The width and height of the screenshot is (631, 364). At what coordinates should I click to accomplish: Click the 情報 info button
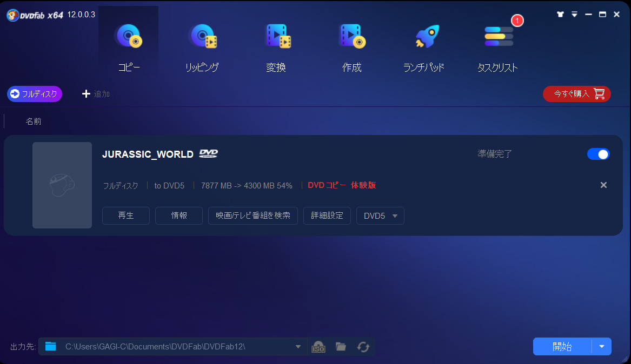(x=179, y=215)
